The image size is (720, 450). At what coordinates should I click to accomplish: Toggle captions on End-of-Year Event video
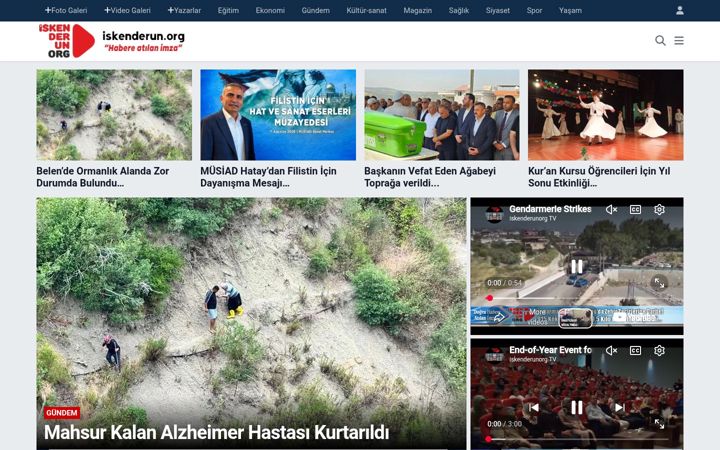[635, 350]
